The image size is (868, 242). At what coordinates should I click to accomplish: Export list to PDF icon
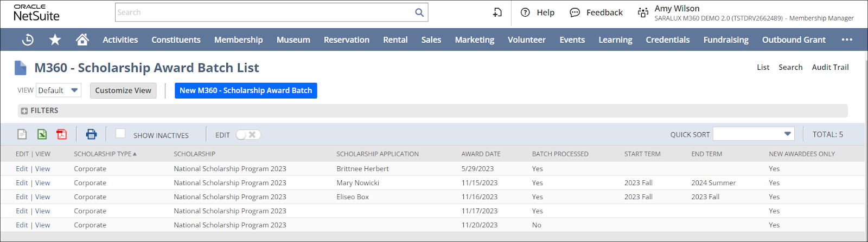(62, 134)
